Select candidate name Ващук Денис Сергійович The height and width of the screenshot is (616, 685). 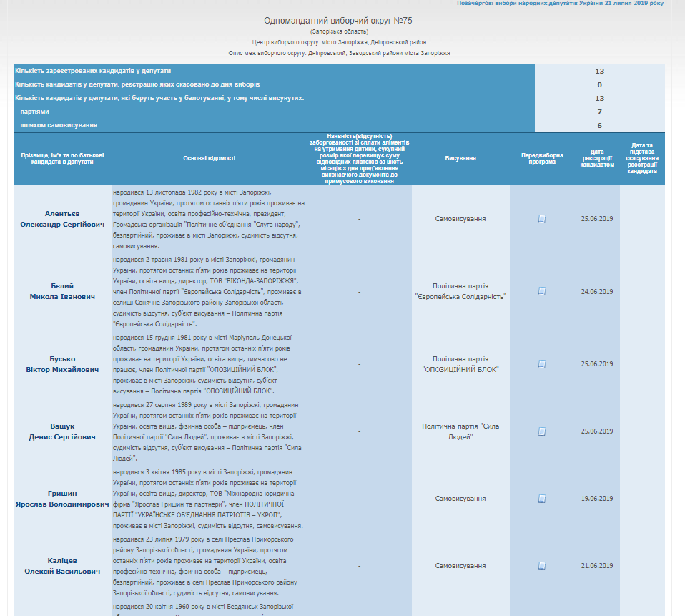[62, 431]
